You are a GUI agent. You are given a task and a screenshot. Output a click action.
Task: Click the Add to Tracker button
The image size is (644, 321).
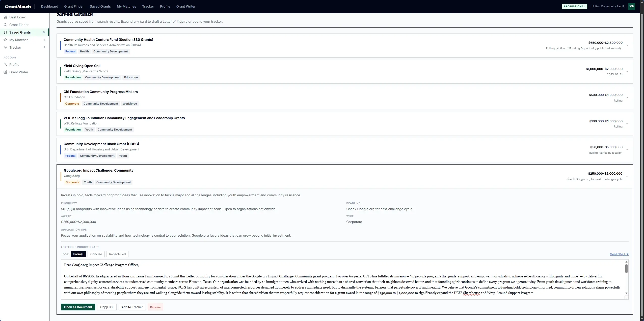(x=132, y=307)
